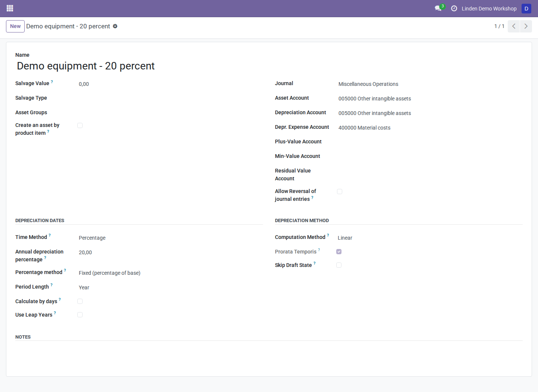Image resolution: width=538 pixels, height=392 pixels.
Task: Show help tooltip for Calculate by days
Action: [x=60, y=299]
